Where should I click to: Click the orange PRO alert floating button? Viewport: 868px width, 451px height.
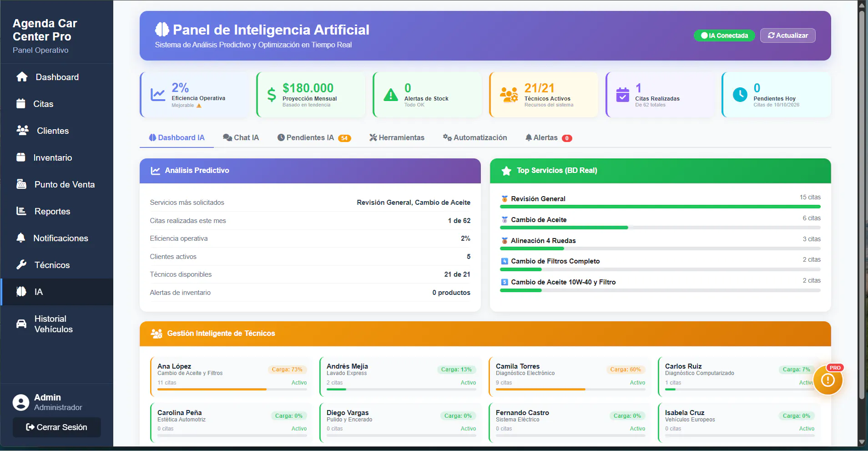pyautogui.click(x=828, y=380)
